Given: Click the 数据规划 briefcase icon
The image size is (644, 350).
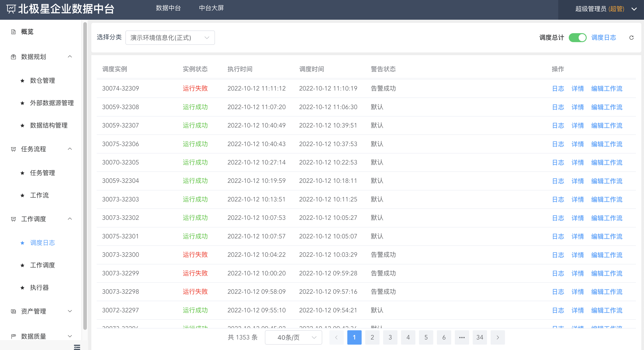Looking at the screenshot, I should [13, 57].
